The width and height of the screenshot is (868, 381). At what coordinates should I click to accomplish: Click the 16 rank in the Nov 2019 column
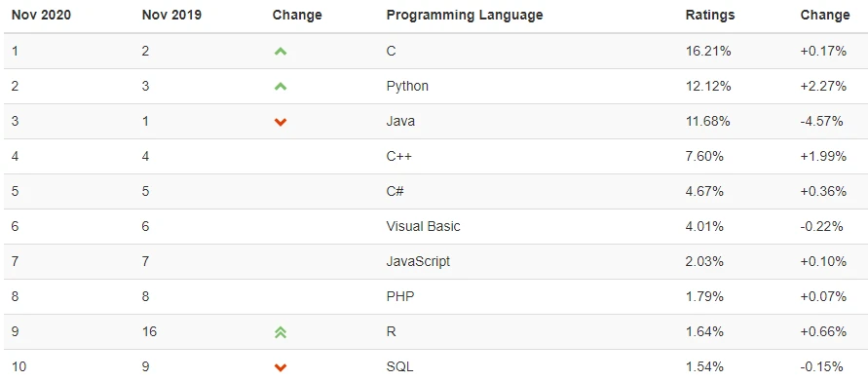(149, 331)
